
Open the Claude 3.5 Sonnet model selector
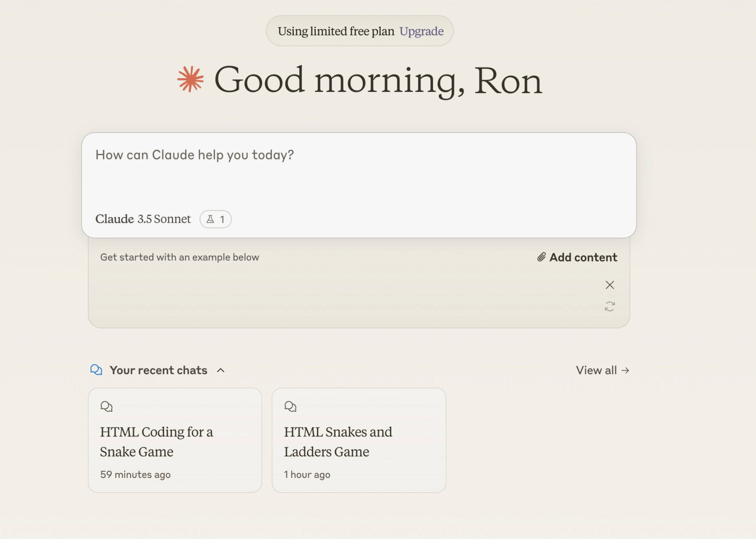coord(143,219)
